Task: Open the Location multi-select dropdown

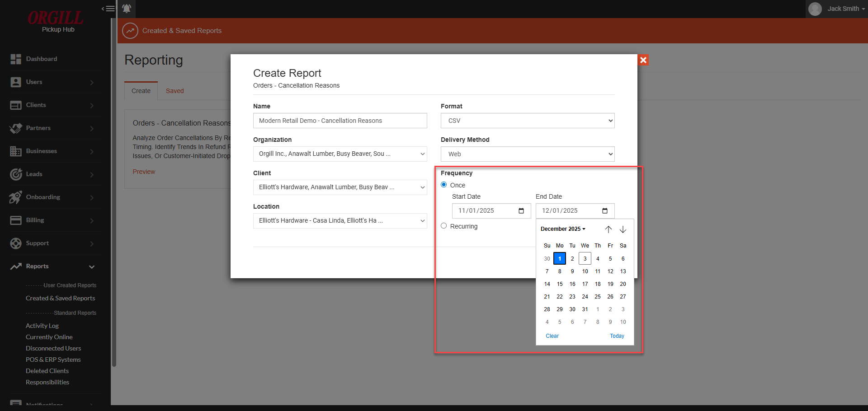Action: tap(340, 221)
